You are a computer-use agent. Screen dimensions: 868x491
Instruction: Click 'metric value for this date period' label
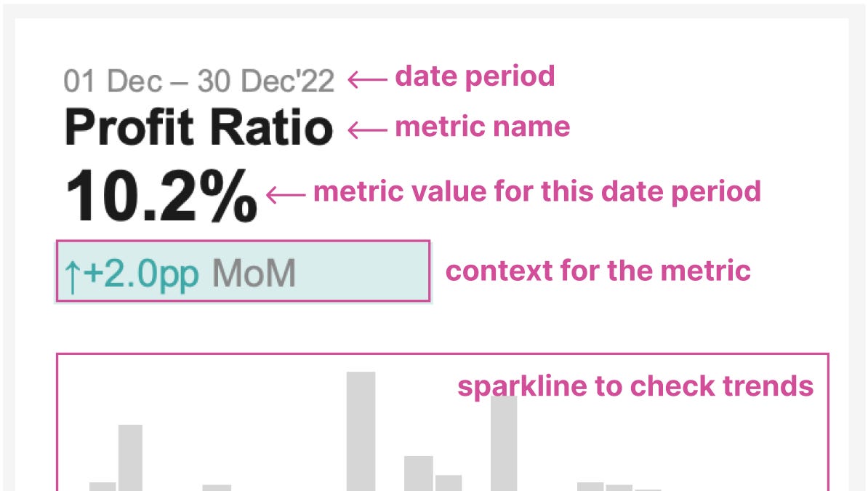tap(537, 192)
